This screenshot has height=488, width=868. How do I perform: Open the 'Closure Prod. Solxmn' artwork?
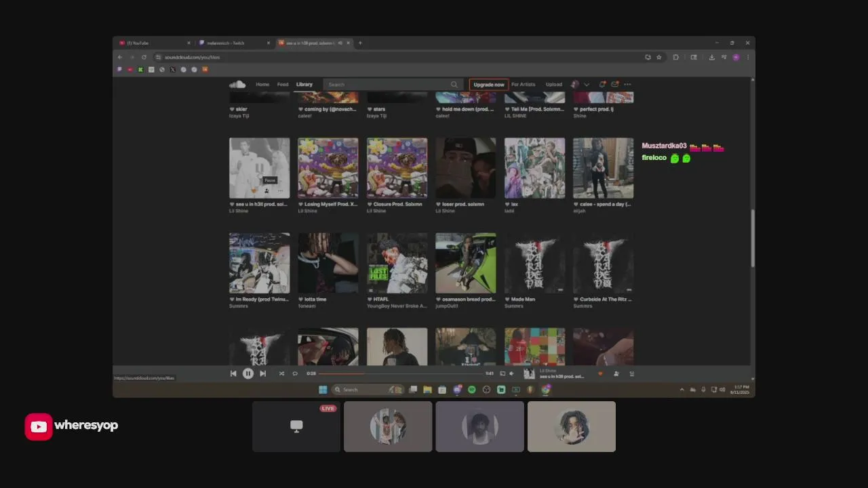point(397,168)
